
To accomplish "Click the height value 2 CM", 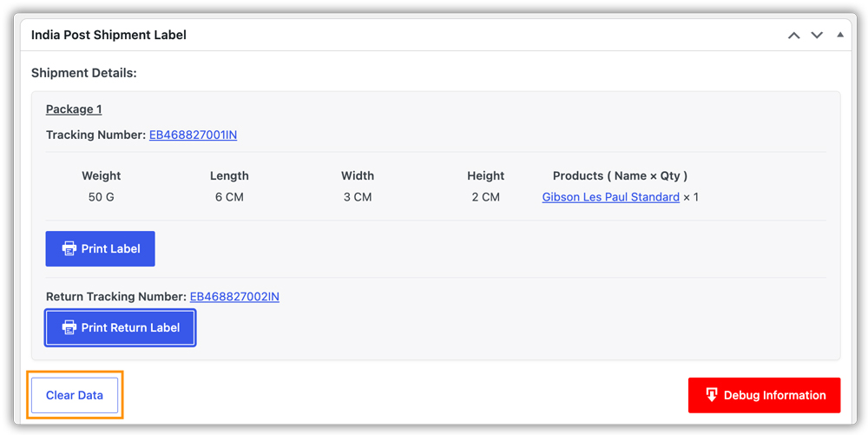I will point(485,197).
